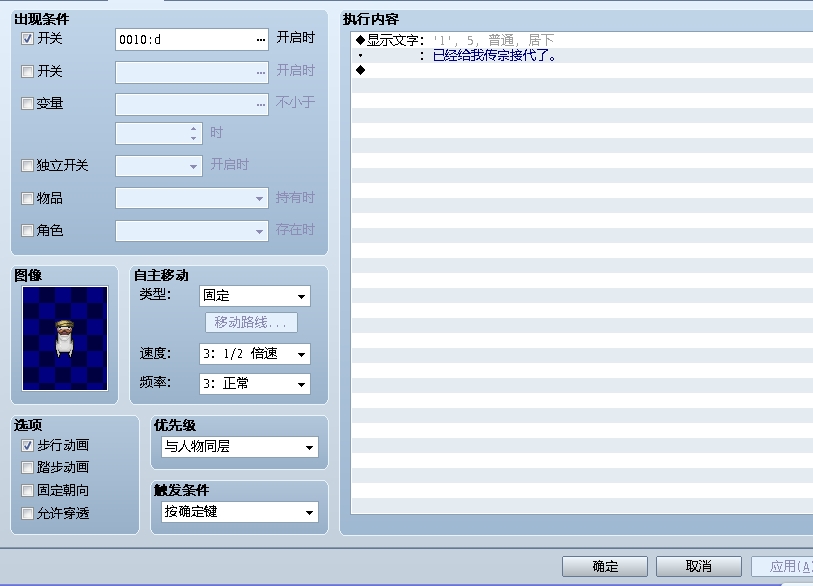Select the 显示文字 command line

click(x=582, y=40)
